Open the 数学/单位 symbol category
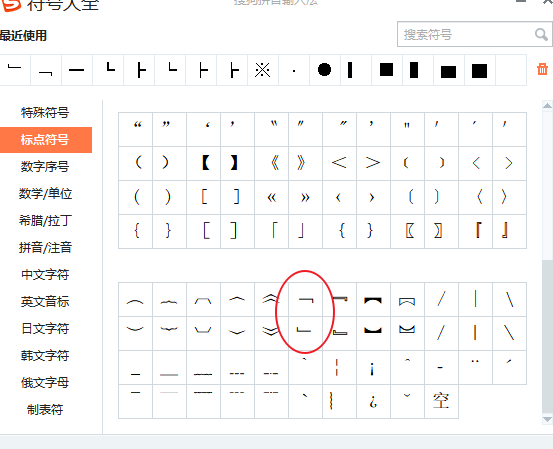 click(x=45, y=194)
